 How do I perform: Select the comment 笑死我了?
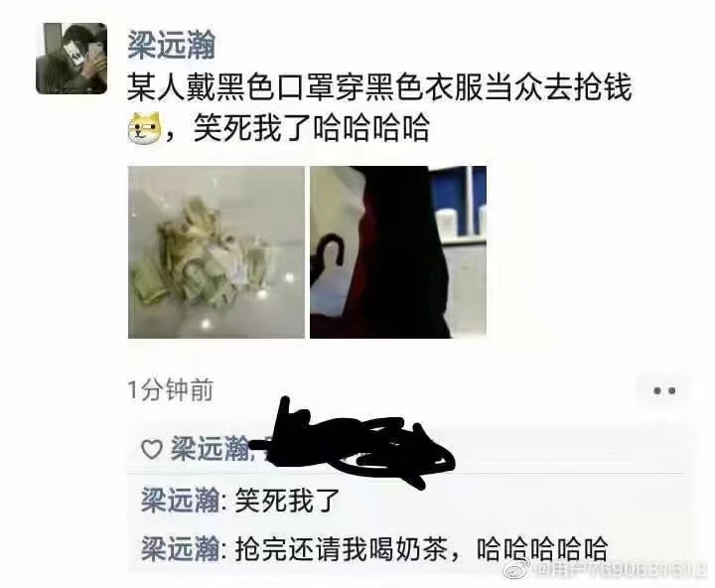tap(287, 500)
